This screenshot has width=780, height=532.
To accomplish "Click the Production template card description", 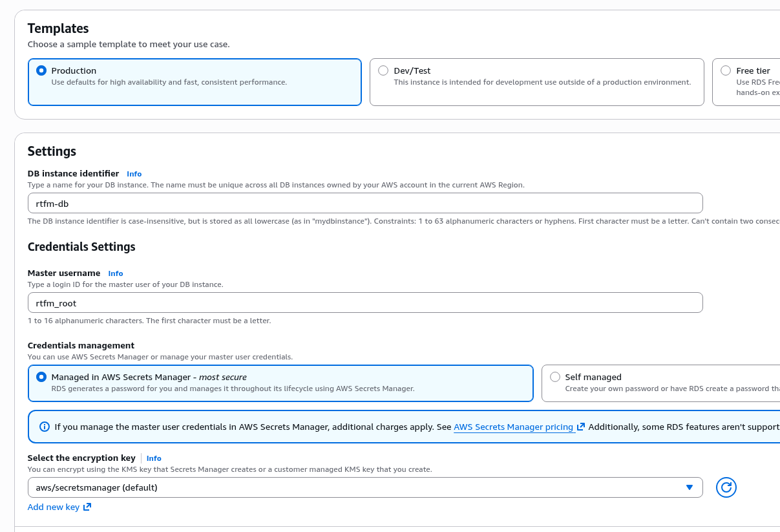I will (x=169, y=83).
